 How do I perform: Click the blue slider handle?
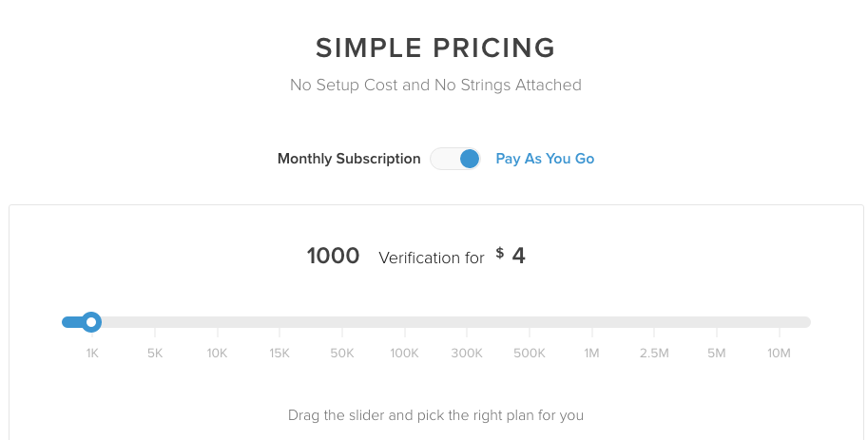91,322
